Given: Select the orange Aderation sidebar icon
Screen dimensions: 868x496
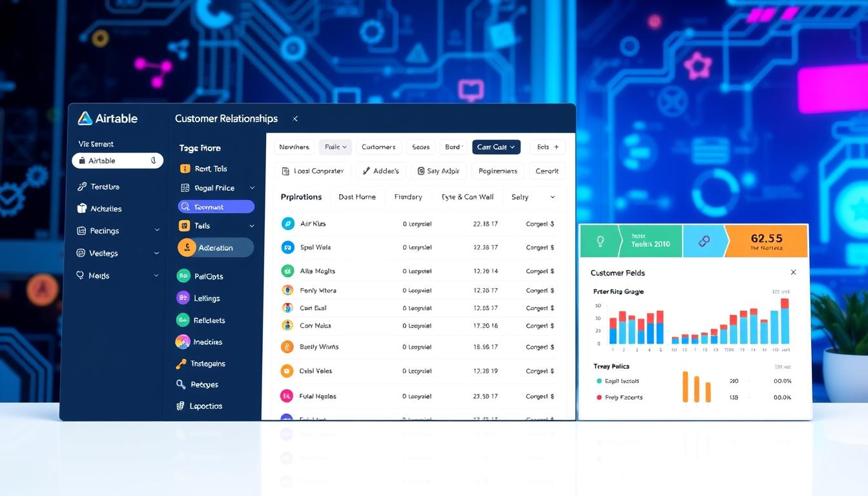Looking at the screenshot, I should (187, 248).
